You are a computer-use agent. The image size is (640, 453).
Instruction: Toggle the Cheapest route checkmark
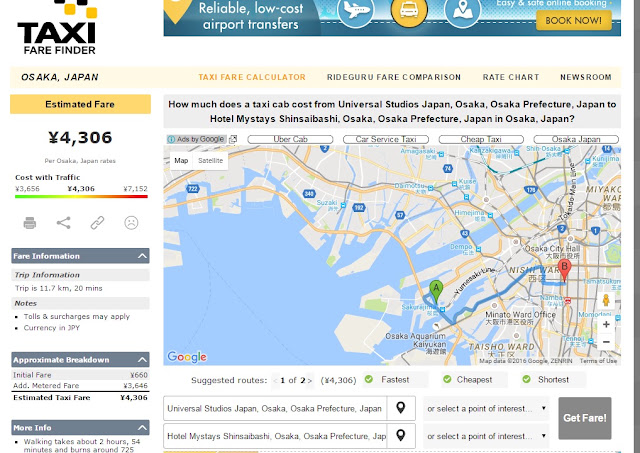(447, 379)
